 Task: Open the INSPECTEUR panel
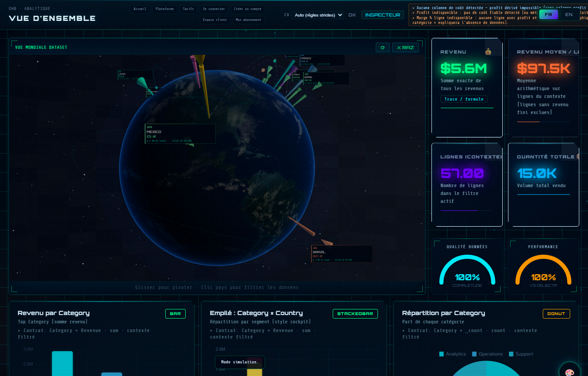[383, 15]
